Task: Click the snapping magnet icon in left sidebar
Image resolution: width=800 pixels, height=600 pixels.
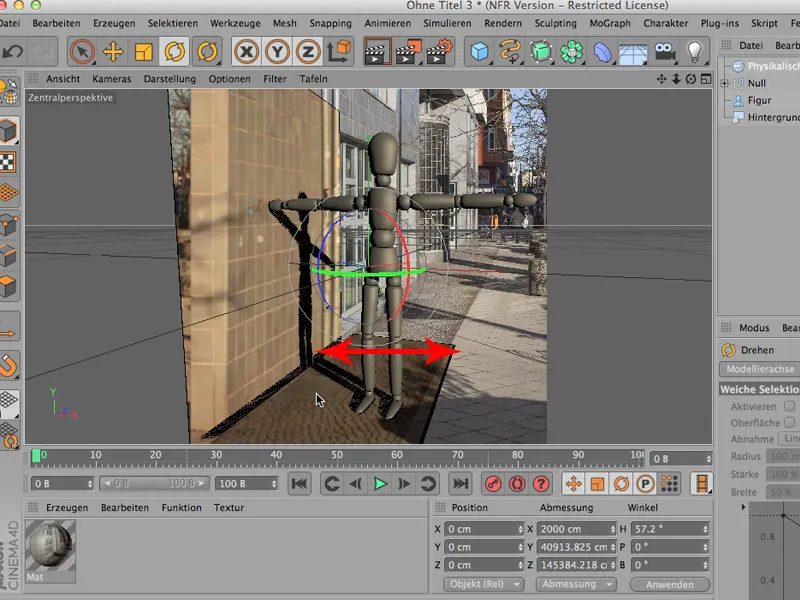Action: point(9,366)
